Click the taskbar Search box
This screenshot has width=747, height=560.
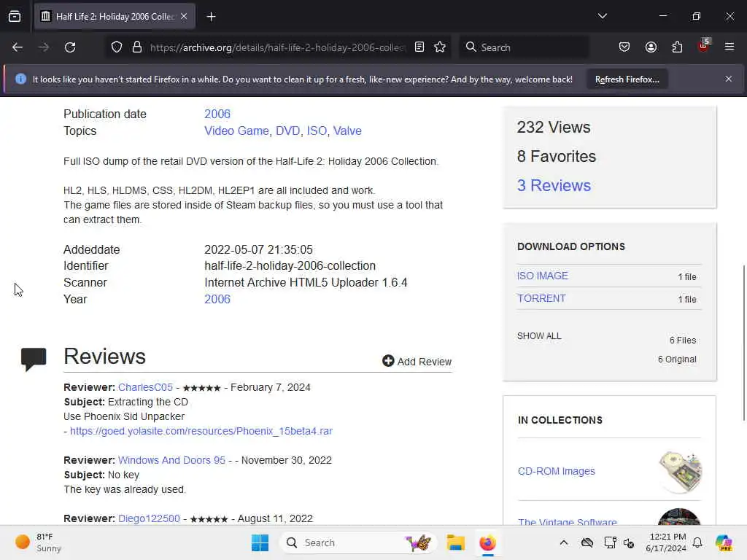click(360, 542)
